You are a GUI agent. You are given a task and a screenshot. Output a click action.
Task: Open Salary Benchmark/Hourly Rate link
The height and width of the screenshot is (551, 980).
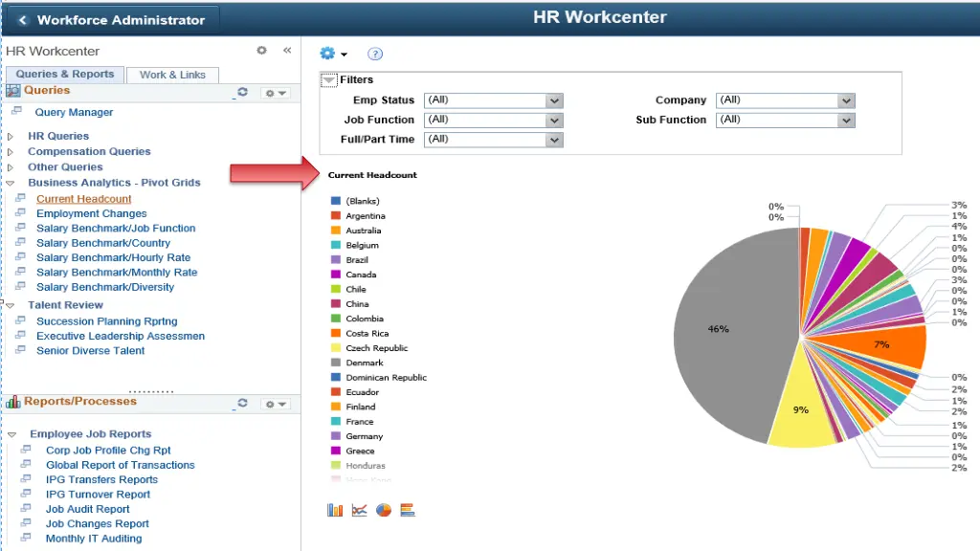tap(113, 257)
